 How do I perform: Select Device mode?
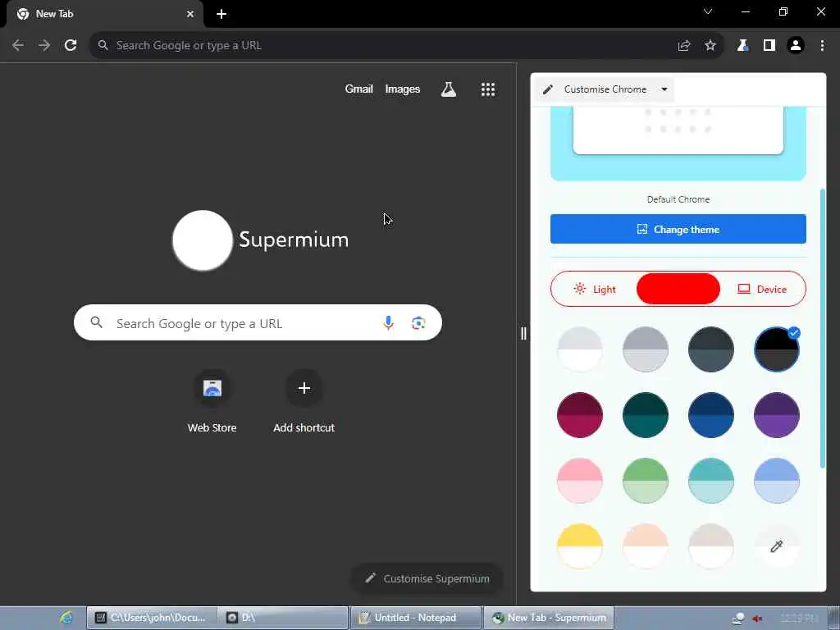pos(762,290)
